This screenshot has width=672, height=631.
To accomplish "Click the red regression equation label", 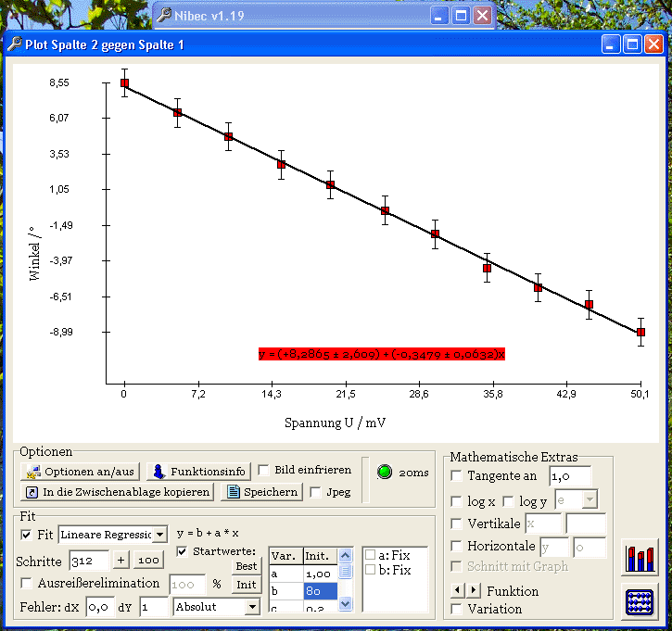I will 381,354.
